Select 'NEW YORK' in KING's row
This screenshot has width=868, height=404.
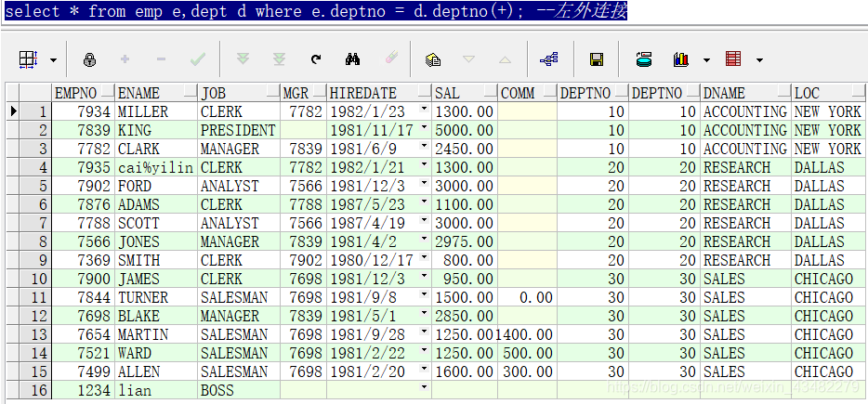click(829, 130)
